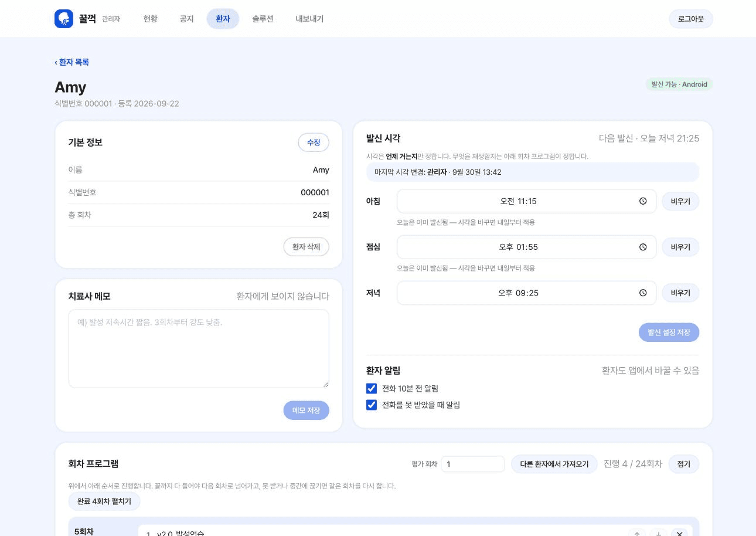Go to the 현황 nav tab
Image resolution: width=756 pixels, height=536 pixels.
pos(150,19)
